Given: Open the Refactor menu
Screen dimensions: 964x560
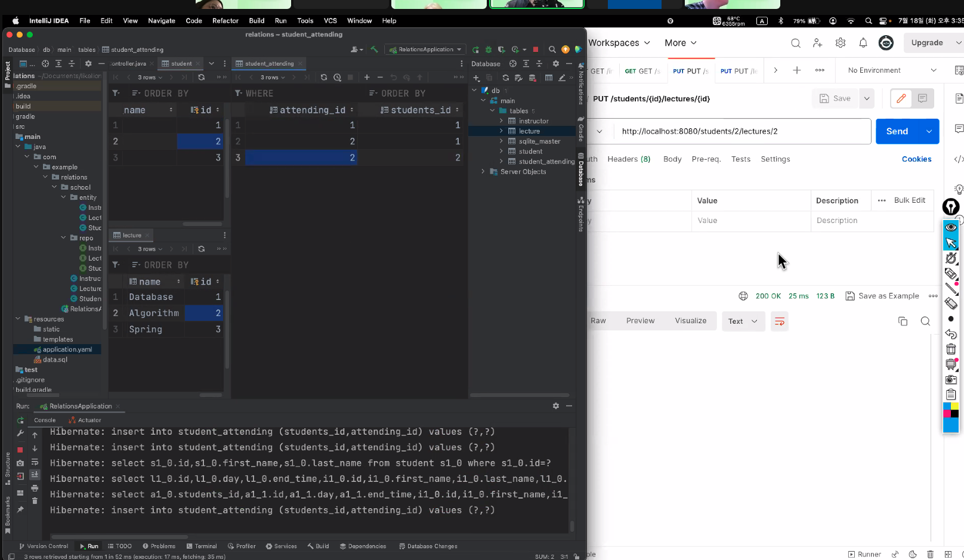Looking at the screenshot, I should (225, 20).
